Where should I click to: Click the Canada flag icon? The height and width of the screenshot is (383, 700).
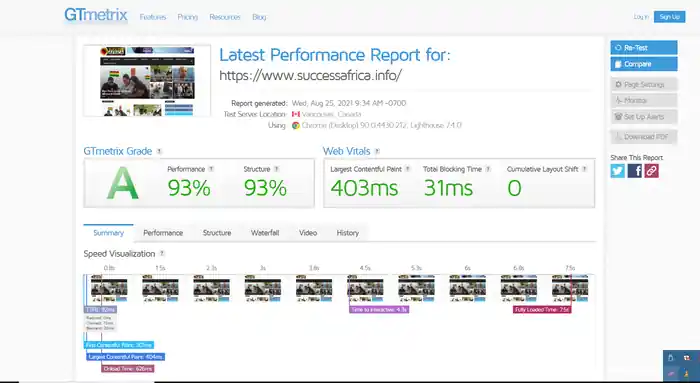click(x=296, y=114)
